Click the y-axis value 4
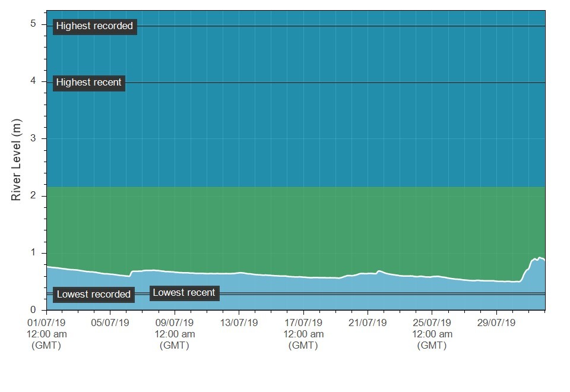Screen dimensions: 570x392 click(x=33, y=81)
